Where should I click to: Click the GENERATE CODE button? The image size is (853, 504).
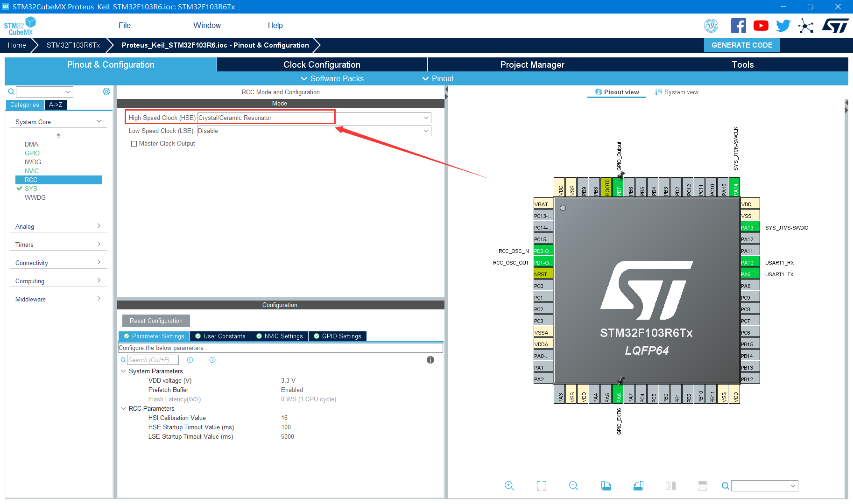(x=741, y=45)
